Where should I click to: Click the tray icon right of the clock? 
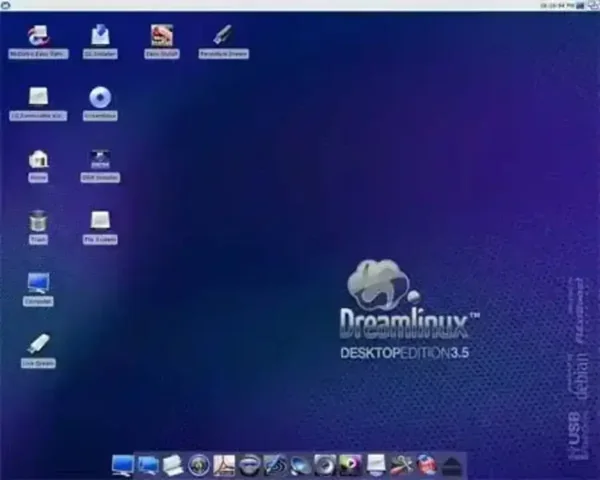(x=580, y=5)
